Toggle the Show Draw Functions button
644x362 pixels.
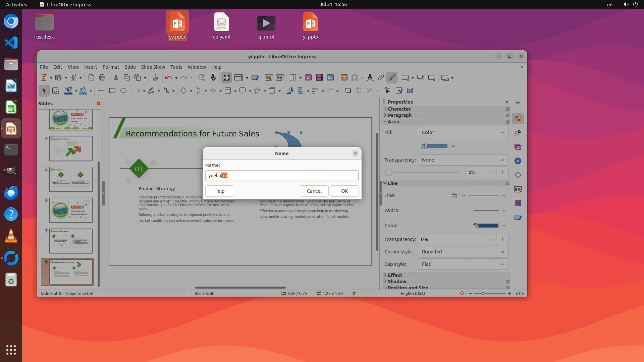[x=392, y=78]
